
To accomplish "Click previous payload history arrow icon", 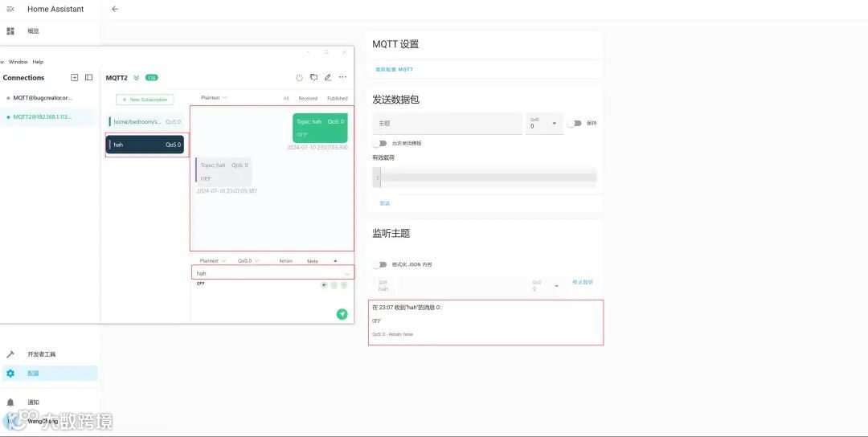I will point(324,285).
